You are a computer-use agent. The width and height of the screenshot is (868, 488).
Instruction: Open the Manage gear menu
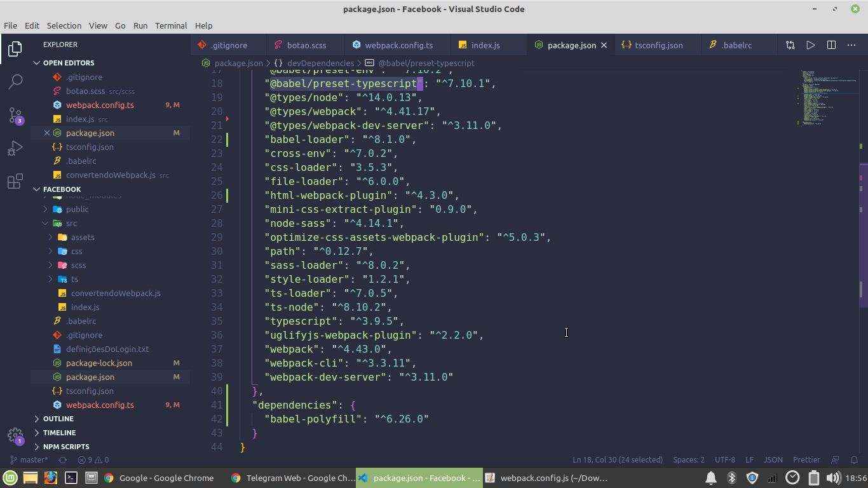[15, 435]
